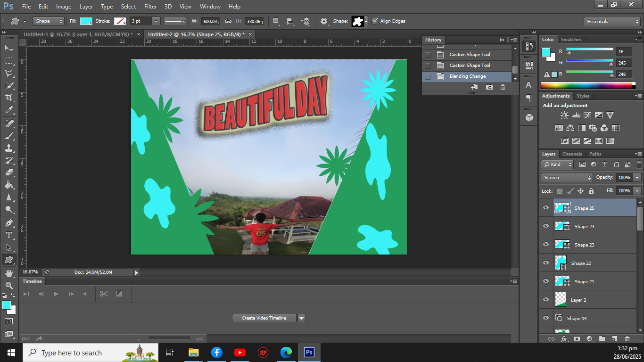
Task: Open the Filter menu
Action: point(150,7)
